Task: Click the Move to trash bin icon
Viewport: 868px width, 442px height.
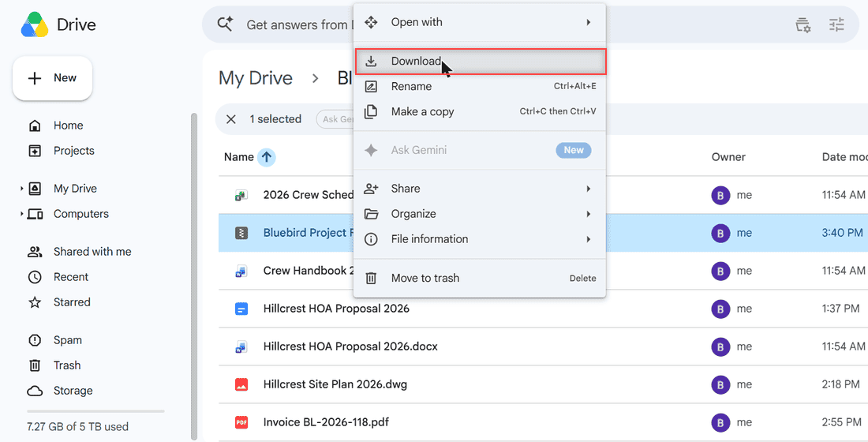Action: [371, 278]
